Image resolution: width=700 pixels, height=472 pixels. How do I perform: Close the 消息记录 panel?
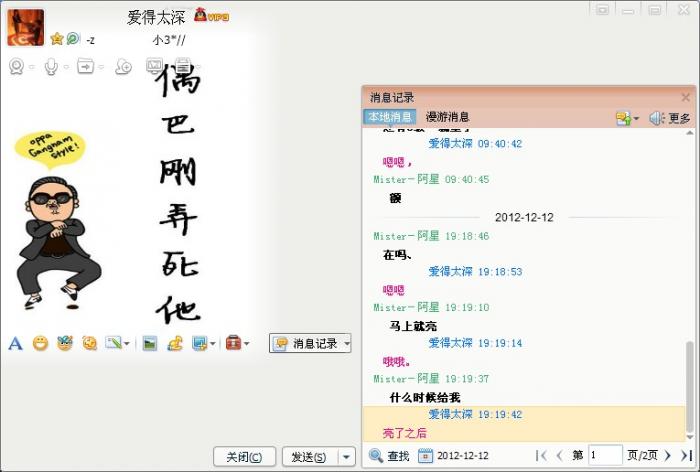tap(686, 97)
